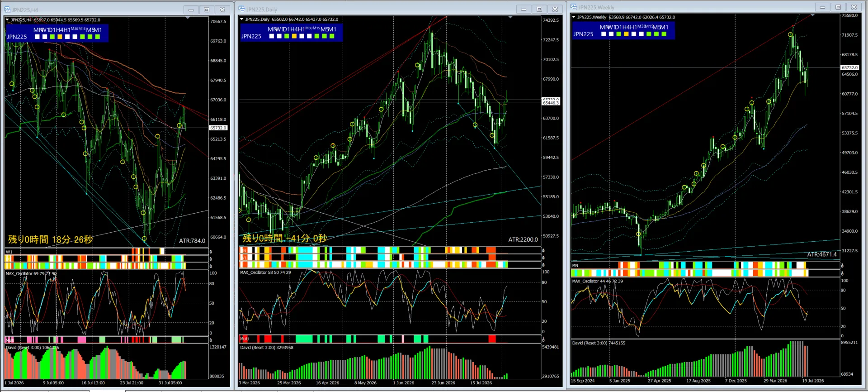
Task: Click the ATR:2200.0 label on the Daily chart
Action: tap(523, 239)
